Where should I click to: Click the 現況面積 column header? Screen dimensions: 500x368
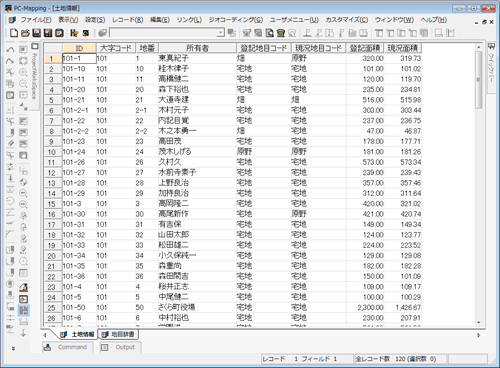click(x=403, y=48)
